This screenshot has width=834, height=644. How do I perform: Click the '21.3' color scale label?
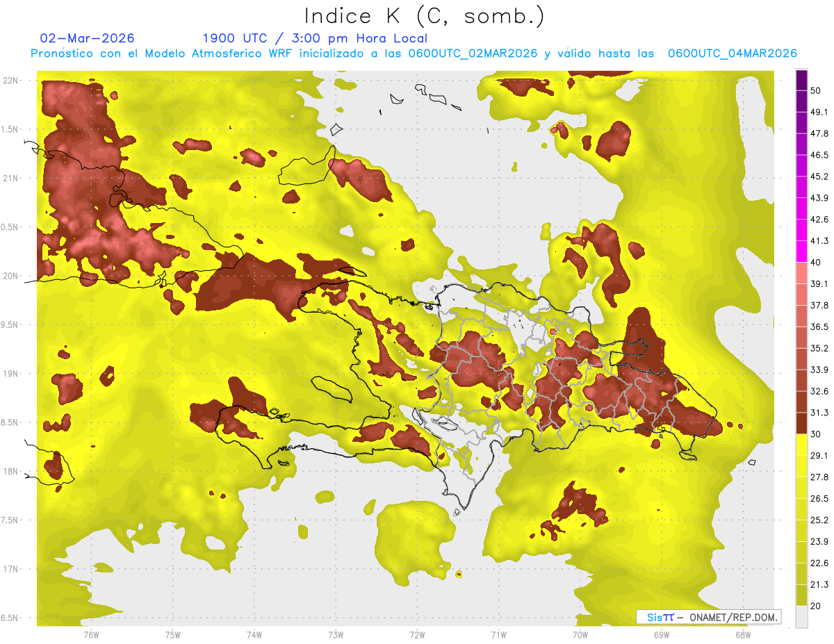pyautogui.click(x=819, y=584)
